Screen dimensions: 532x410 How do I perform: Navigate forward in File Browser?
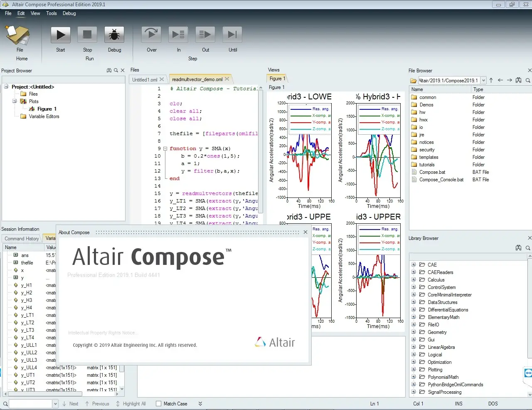[x=509, y=80]
